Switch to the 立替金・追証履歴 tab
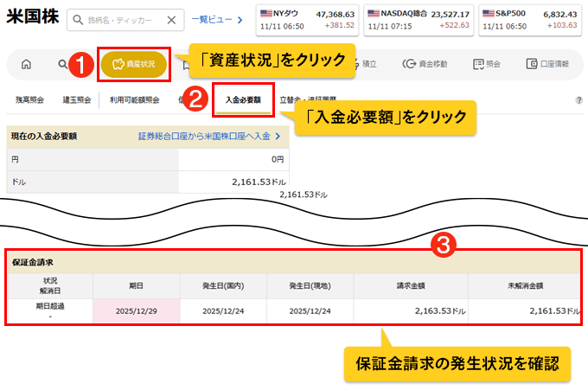Viewport: 588px width, 390px height. [x=308, y=99]
